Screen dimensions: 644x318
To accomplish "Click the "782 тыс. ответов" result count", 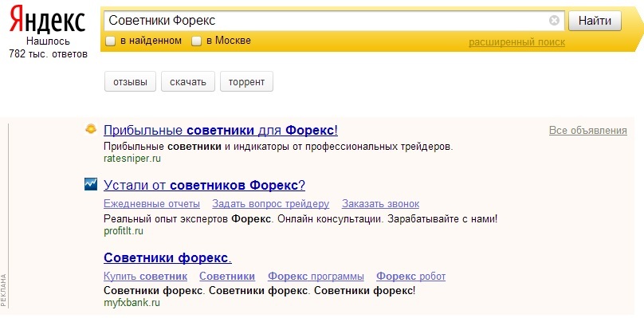I will [48, 54].
